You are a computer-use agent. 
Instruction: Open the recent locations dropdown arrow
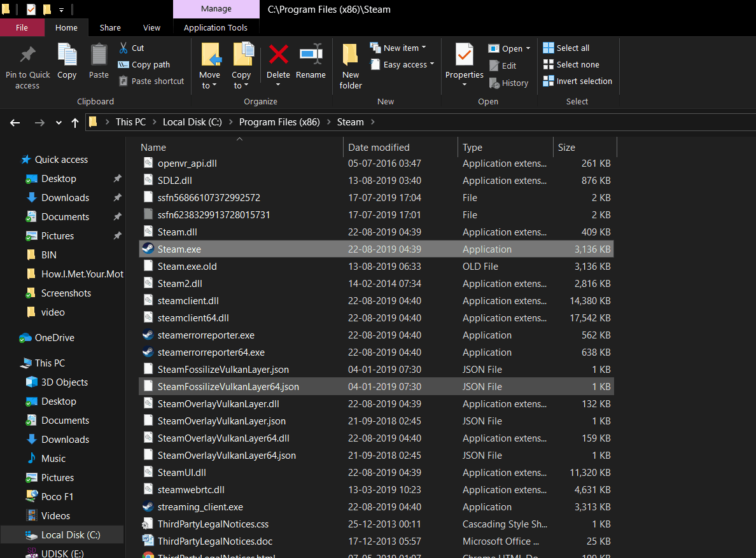tap(59, 122)
